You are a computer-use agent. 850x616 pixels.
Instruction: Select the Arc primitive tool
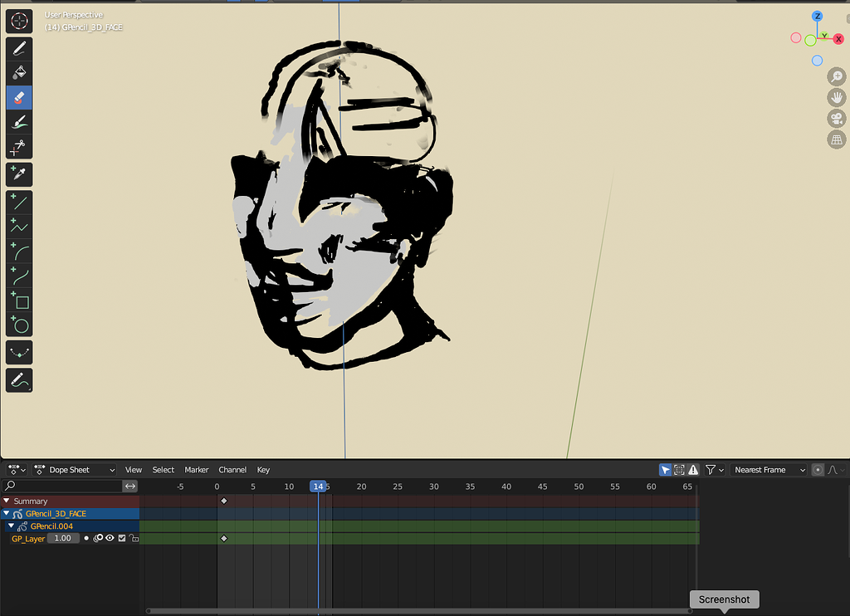pos(19,252)
